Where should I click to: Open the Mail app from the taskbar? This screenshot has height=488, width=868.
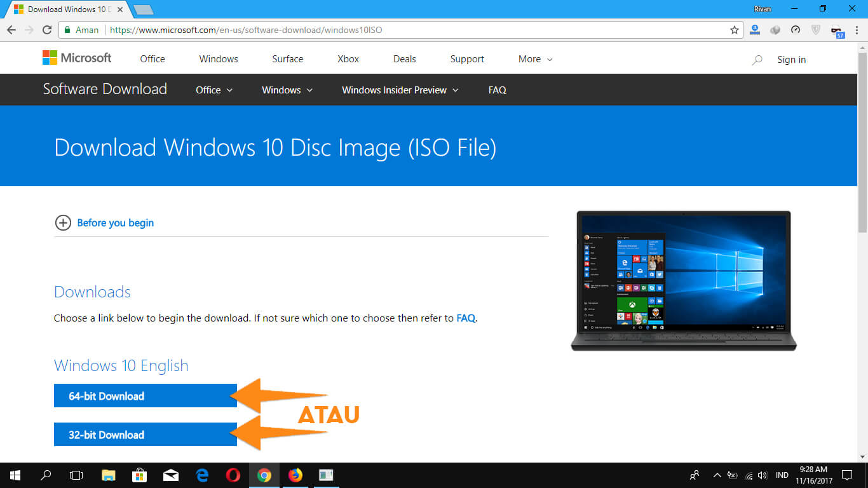point(171,475)
